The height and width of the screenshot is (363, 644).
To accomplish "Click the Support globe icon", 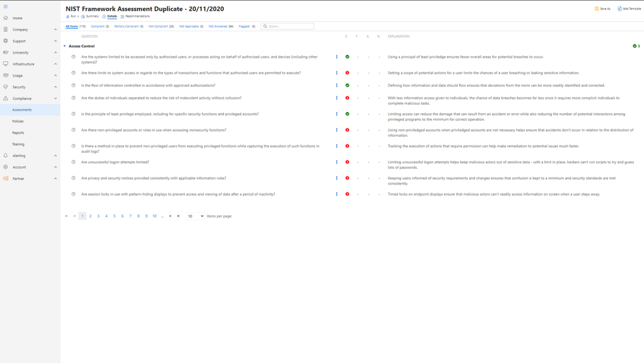I will pyautogui.click(x=6, y=41).
